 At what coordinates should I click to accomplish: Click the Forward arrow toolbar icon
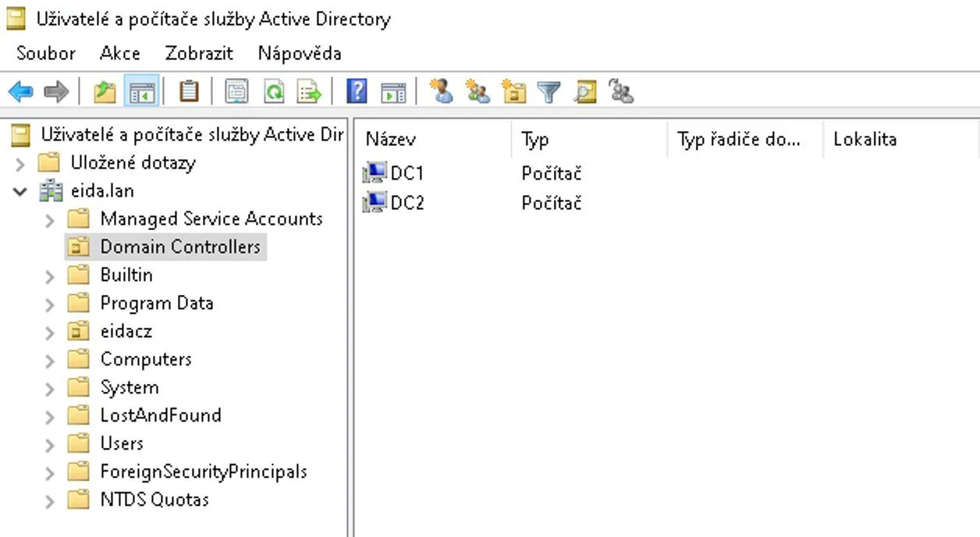(x=56, y=92)
